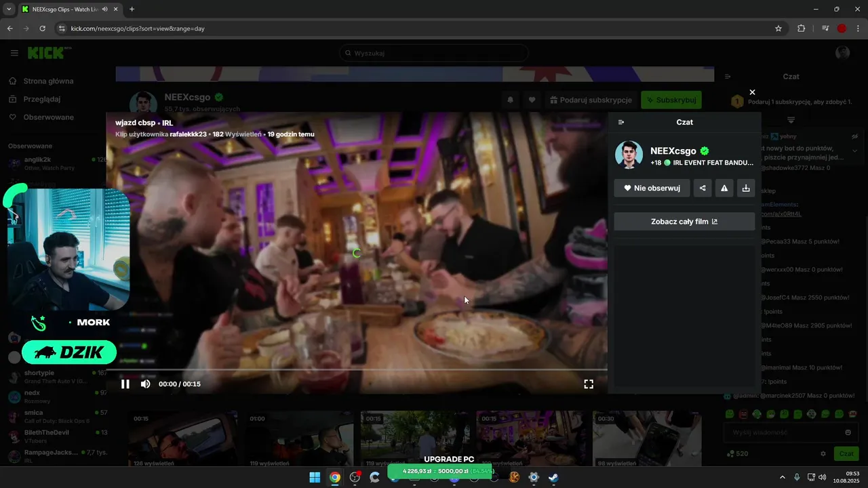
Task: Open RampageJacks channel in the sidebar
Action: [x=58, y=455]
